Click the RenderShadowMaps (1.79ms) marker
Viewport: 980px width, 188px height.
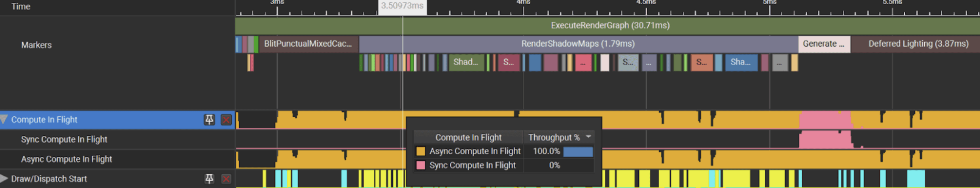pyautogui.click(x=578, y=44)
